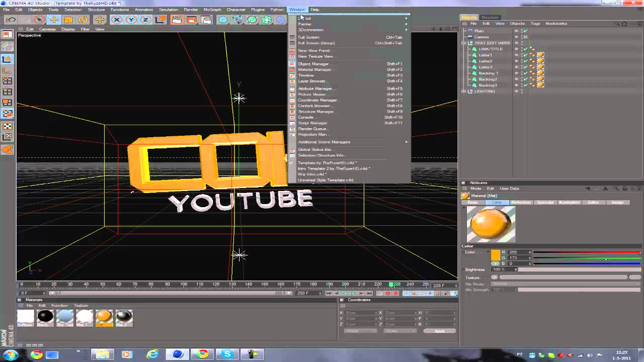Select the Scale tool
644x362 pixels.
[x=68, y=20]
